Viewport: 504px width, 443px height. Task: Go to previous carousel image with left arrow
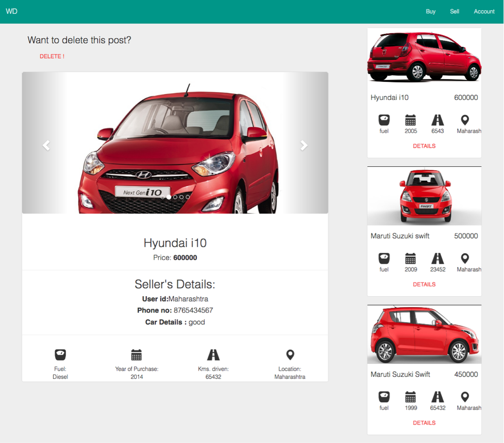tap(47, 145)
